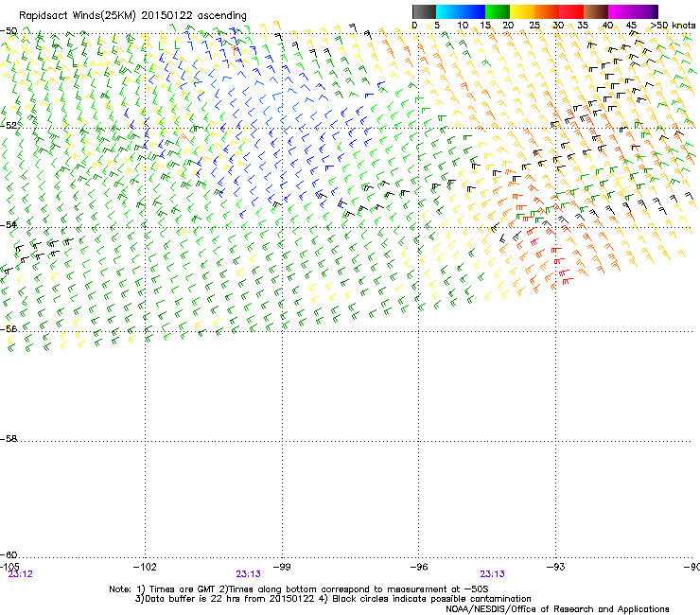This screenshot has width=700, height=615.
Task: Click legend number 15 under color bar
Action: click(485, 26)
